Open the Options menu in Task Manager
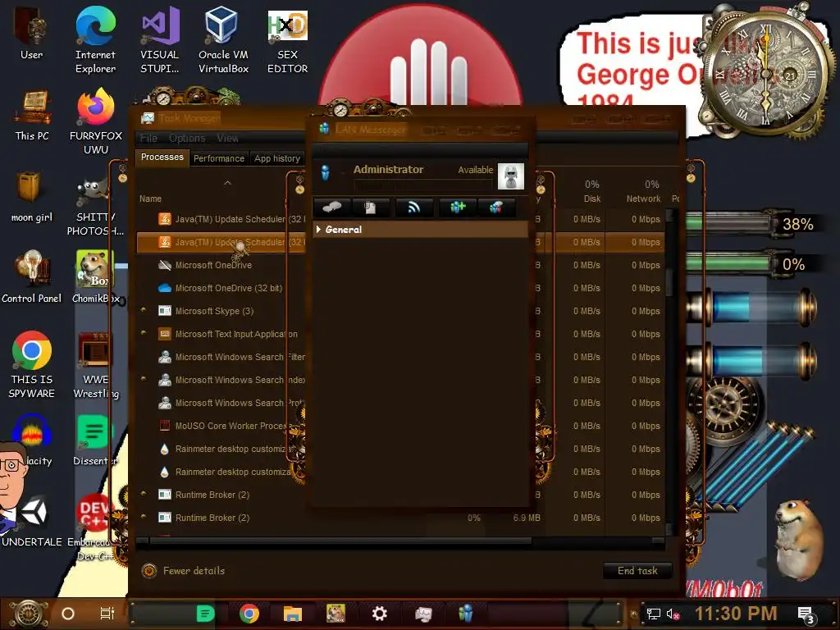 (187, 138)
